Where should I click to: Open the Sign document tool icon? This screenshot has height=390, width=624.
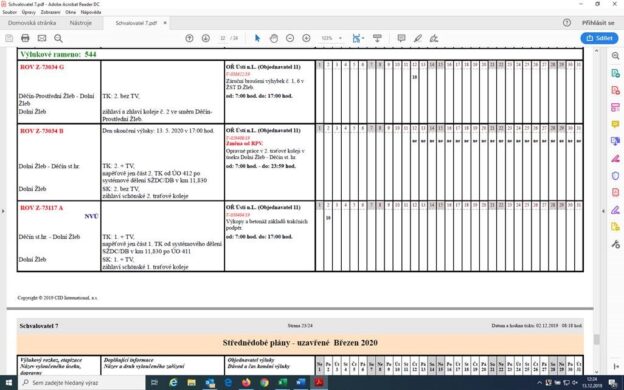click(x=434, y=38)
